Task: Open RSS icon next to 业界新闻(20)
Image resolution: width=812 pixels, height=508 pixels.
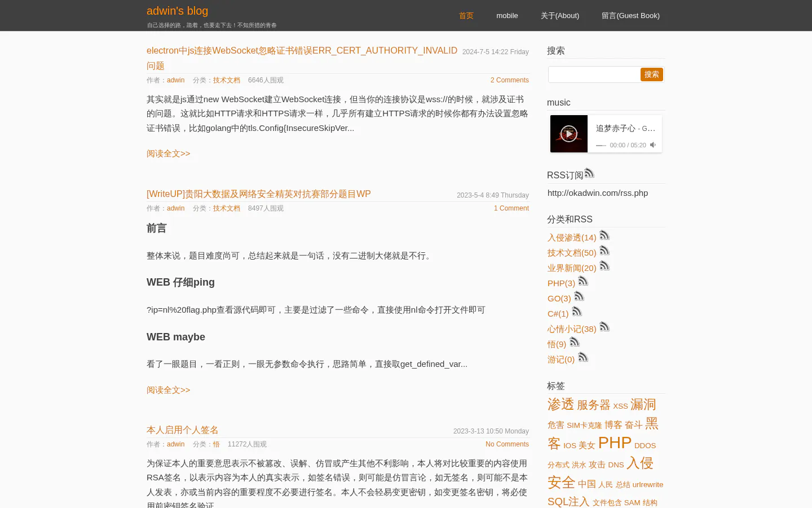Action: [x=604, y=265]
